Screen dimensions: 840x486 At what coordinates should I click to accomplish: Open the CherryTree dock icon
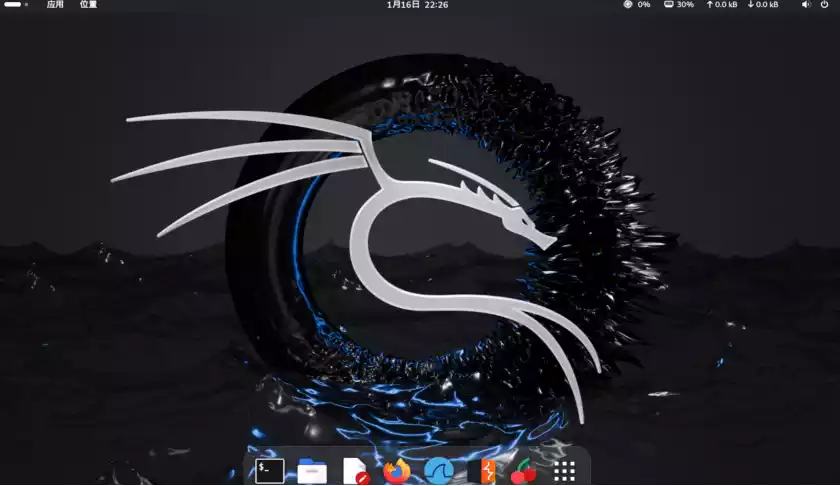tap(523, 472)
